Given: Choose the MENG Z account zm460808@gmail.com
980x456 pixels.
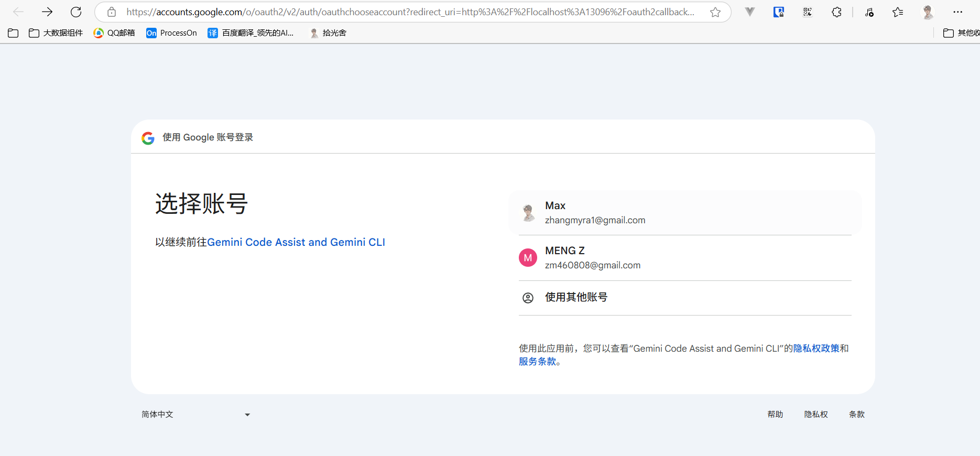Looking at the screenshot, I should (685, 258).
